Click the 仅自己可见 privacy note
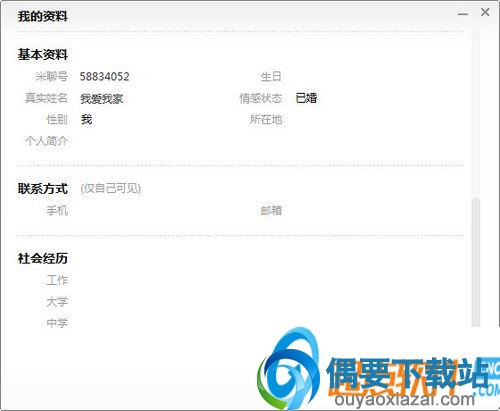500x411 pixels. [x=110, y=189]
